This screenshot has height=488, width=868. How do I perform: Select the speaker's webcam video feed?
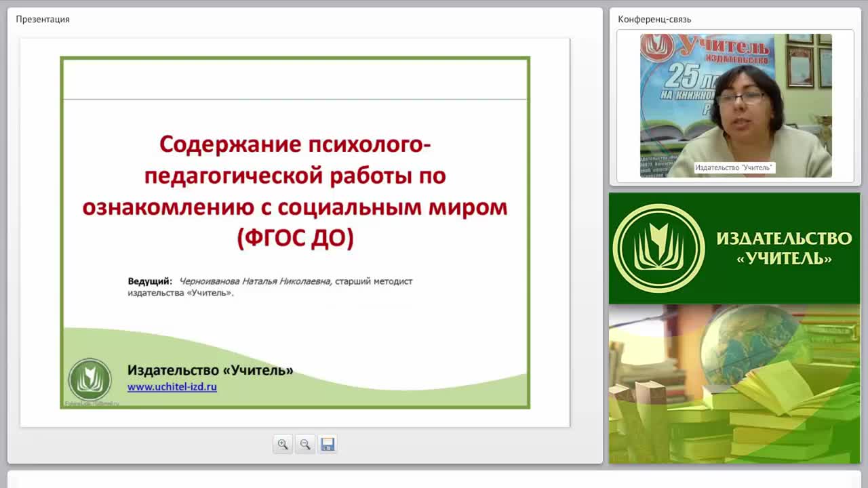click(736, 106)
